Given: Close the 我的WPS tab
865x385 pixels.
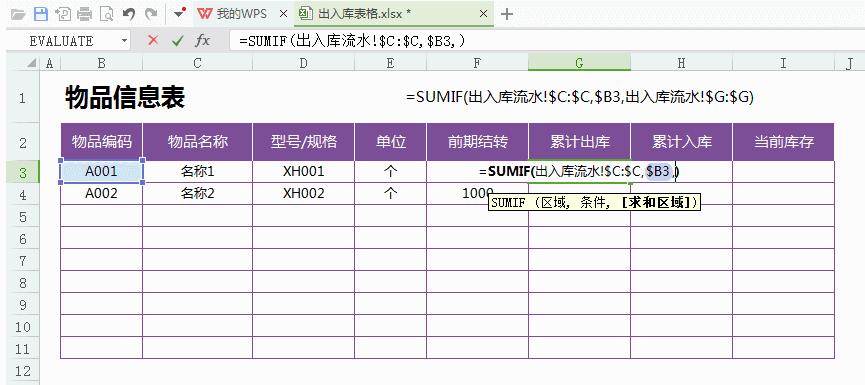Looking at the screenshot, I should pos(283,14).
